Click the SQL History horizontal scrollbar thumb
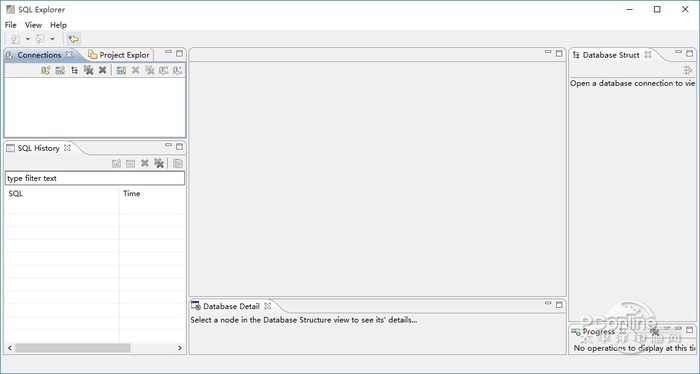The height and width of the screenshot is (374, 700). point(73,348)
